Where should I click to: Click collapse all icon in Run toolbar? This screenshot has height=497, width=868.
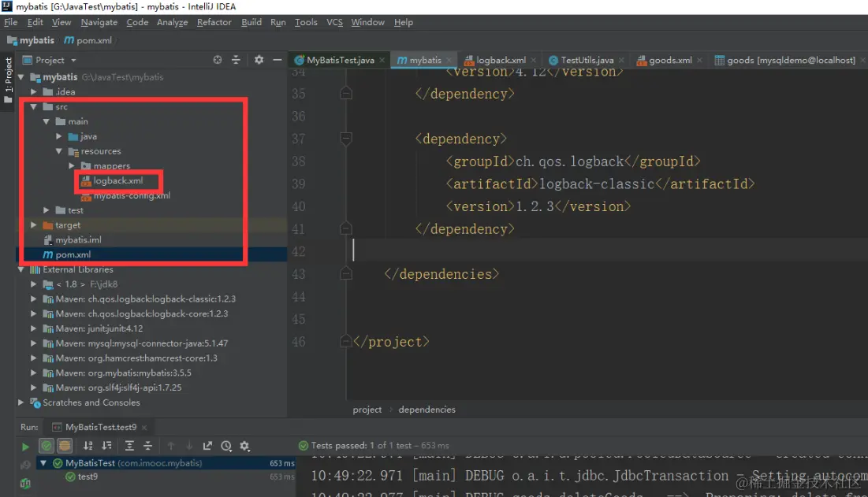(147, 446)
